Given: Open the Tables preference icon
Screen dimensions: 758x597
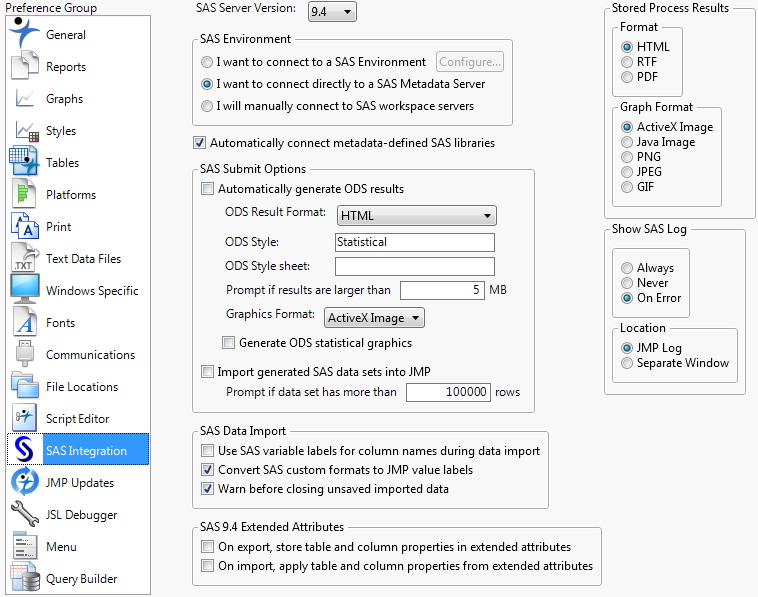Looking at the screenshot, I should pos(24,160).
